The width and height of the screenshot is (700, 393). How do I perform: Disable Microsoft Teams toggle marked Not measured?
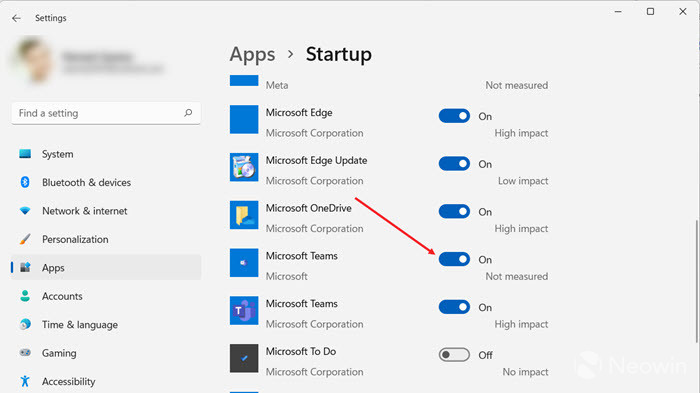click(454, 259)
